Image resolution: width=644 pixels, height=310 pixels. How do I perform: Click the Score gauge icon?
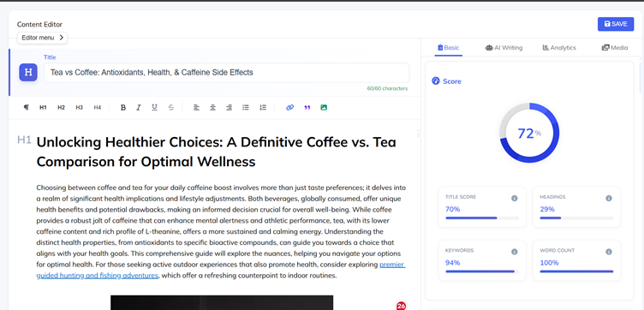click(x=436, y=80)
